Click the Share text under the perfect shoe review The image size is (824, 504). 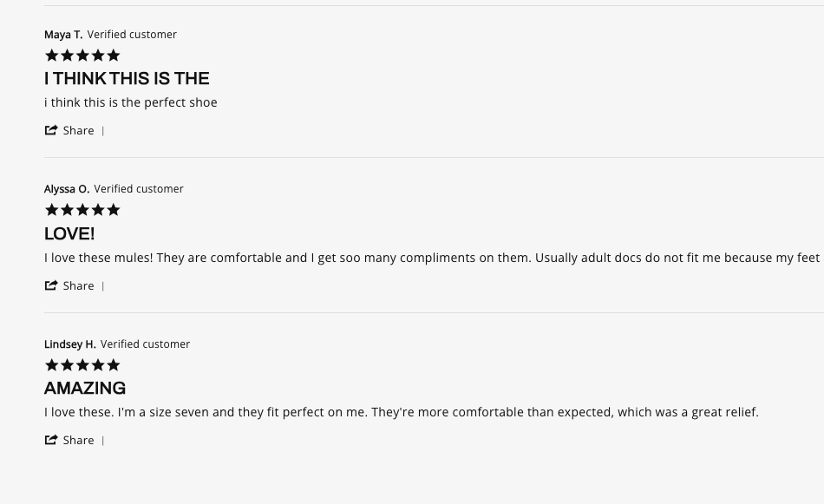click(x=78, y=130)
